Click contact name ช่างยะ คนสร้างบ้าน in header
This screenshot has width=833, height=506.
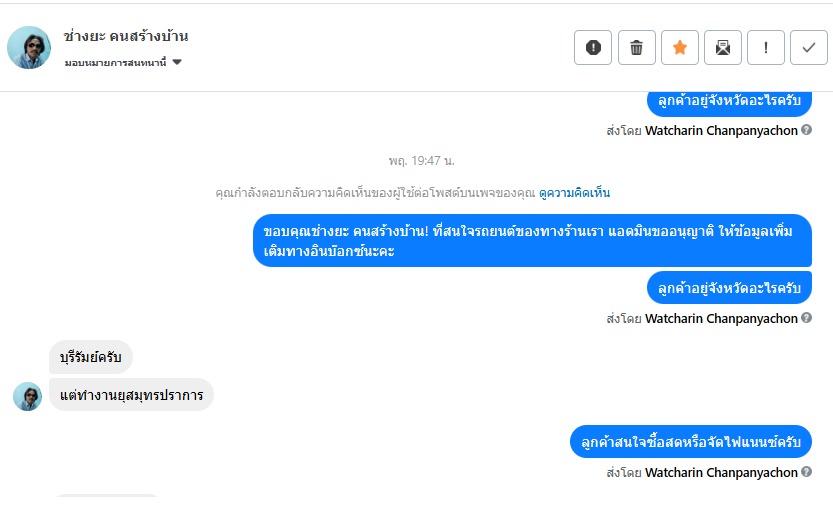point(126,36)
